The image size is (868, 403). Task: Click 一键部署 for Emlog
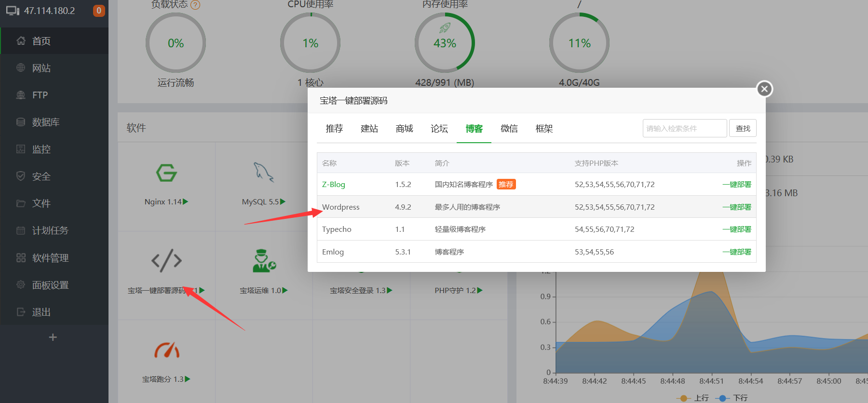point(737,252)
